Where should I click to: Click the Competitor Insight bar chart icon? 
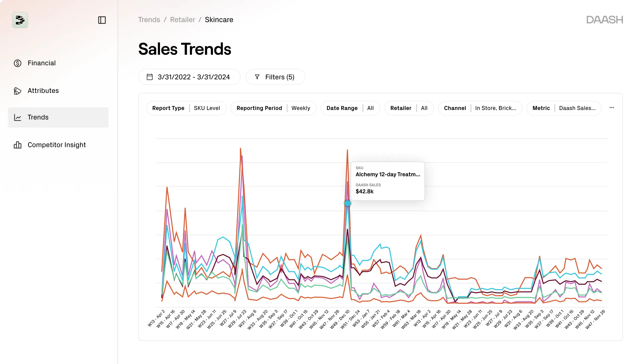click(18, 145)
